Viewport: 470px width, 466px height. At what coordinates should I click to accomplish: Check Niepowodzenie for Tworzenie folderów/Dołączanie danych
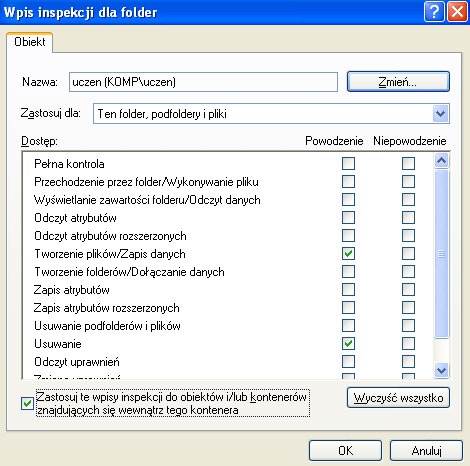[408, 272]
